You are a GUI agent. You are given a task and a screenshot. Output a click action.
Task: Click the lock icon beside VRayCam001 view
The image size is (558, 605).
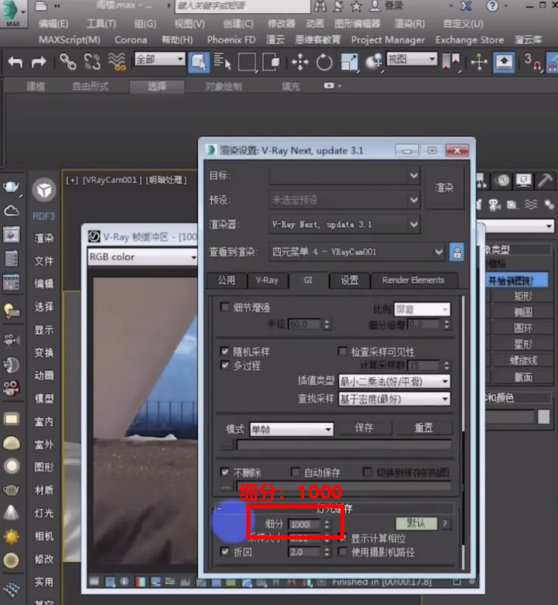click(457, 253)
